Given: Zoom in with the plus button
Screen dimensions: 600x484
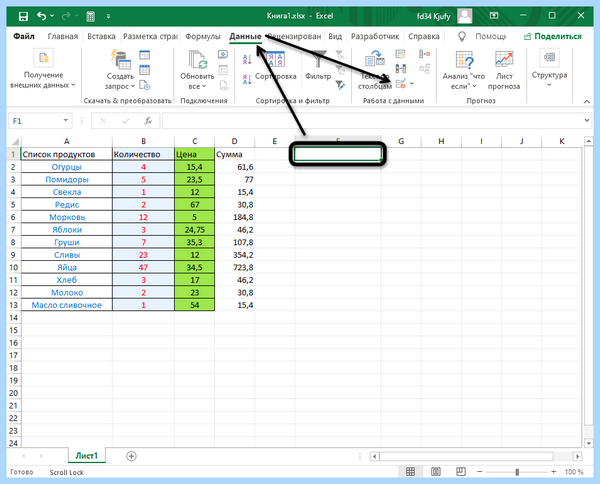Looking at the screenshot, I should click(x=554, y=472).
